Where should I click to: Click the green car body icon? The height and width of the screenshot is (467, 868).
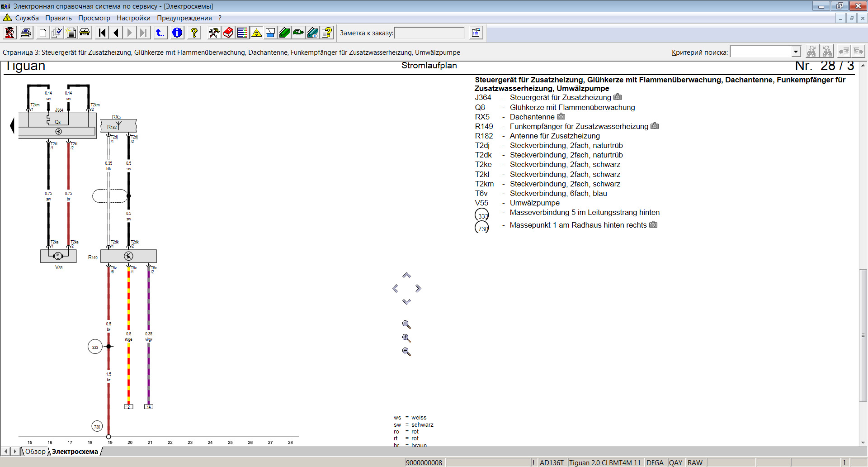click(298, 33)
